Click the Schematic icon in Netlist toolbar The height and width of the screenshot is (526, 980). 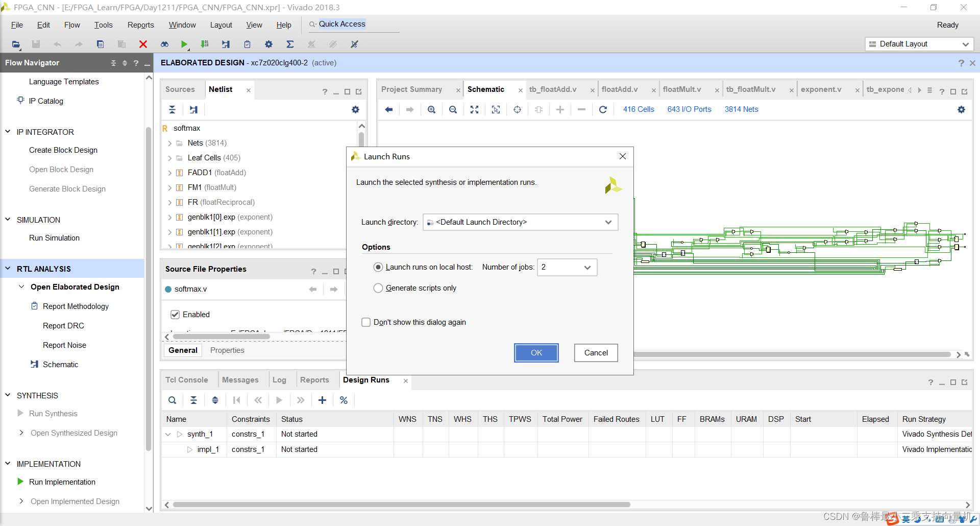click(x=193, y=109)
